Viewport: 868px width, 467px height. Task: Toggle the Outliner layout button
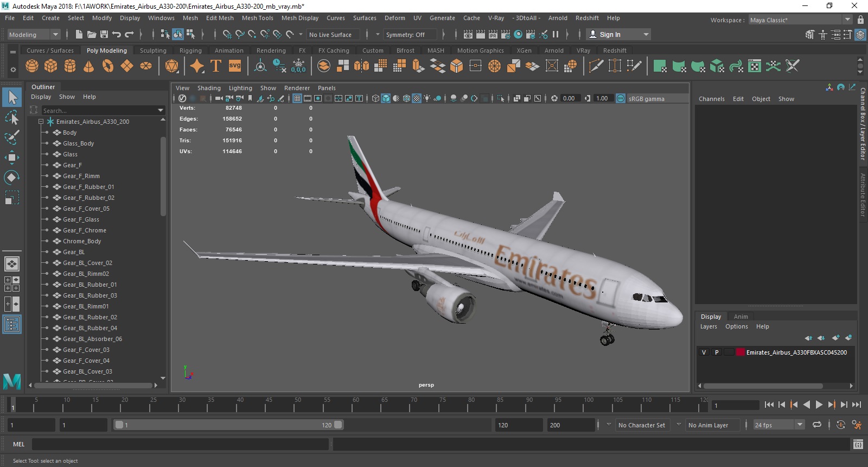[x=12, y=325]
